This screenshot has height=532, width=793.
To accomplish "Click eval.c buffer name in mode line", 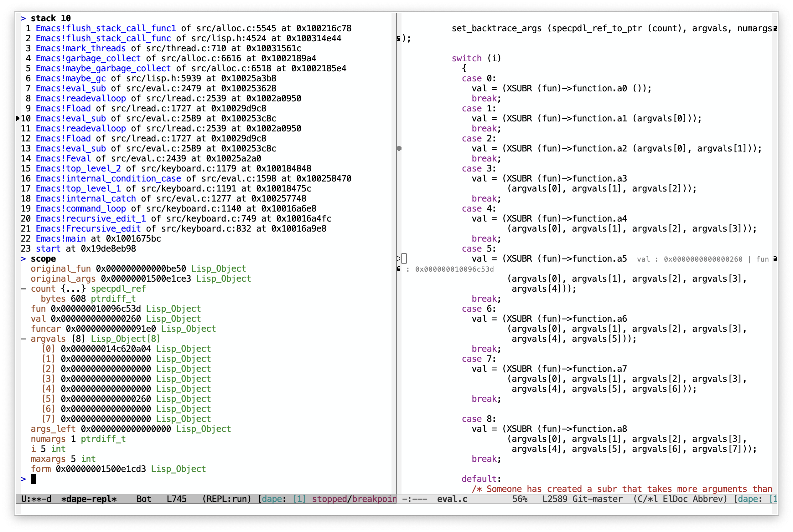I will point(452,499).
